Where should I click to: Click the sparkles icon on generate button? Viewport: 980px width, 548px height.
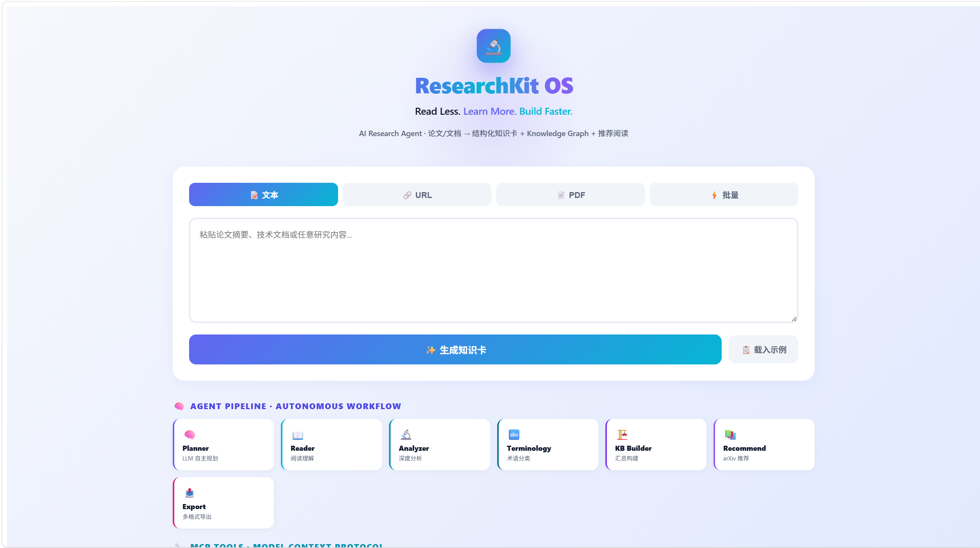pos(431,350)
